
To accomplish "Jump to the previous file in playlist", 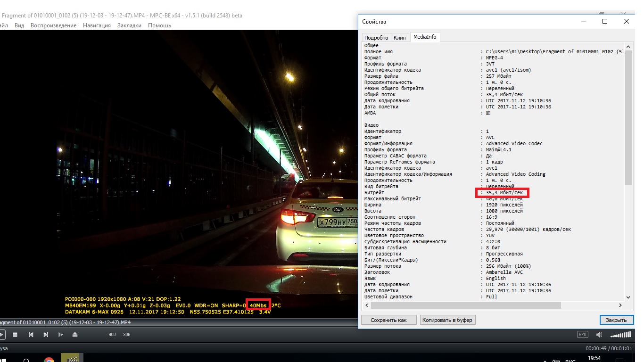I will point(31,335).
